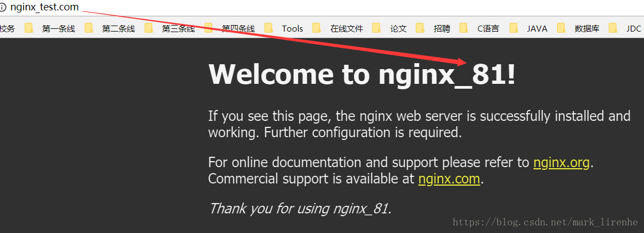Screen dimensions: 644x233
Task: Click the text Further configuration is required
Action: 363,132
